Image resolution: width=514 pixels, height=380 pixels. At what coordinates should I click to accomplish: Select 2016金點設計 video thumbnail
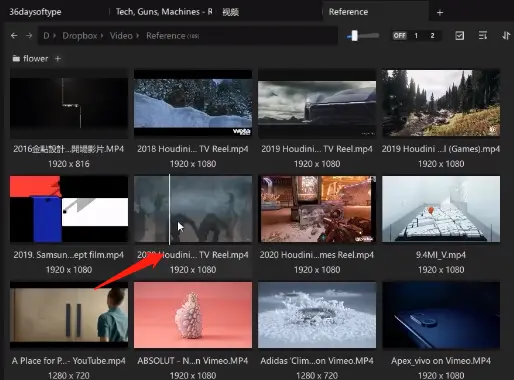[x=69, y=103]
